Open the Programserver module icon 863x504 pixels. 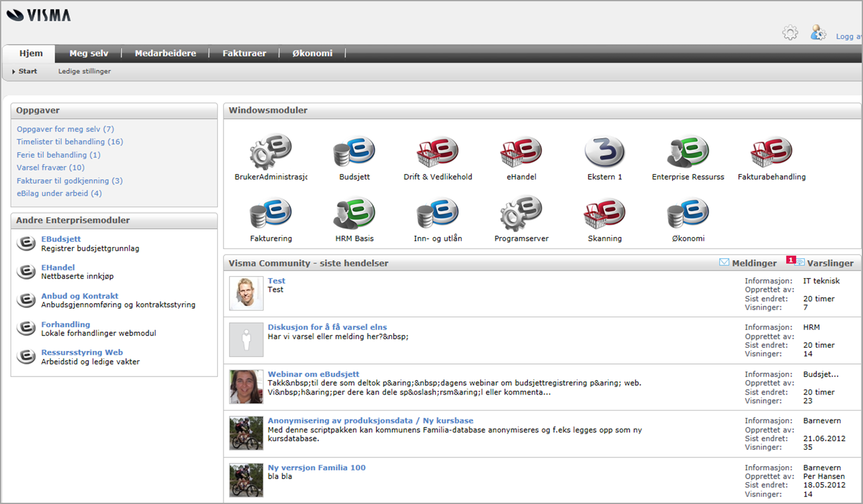click(521, 213)
